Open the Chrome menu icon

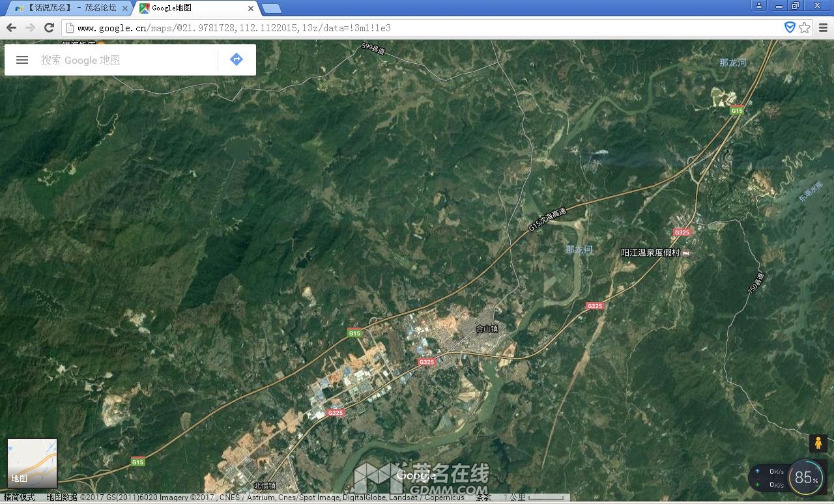pos(823,27)
